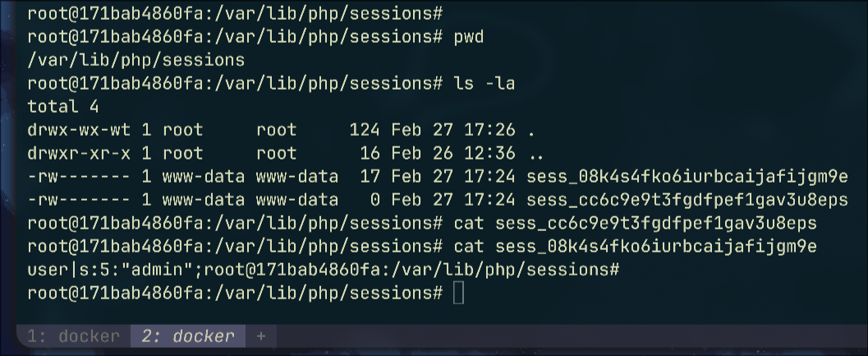Click the "drwx-wx-wt" permissions string

79,130
